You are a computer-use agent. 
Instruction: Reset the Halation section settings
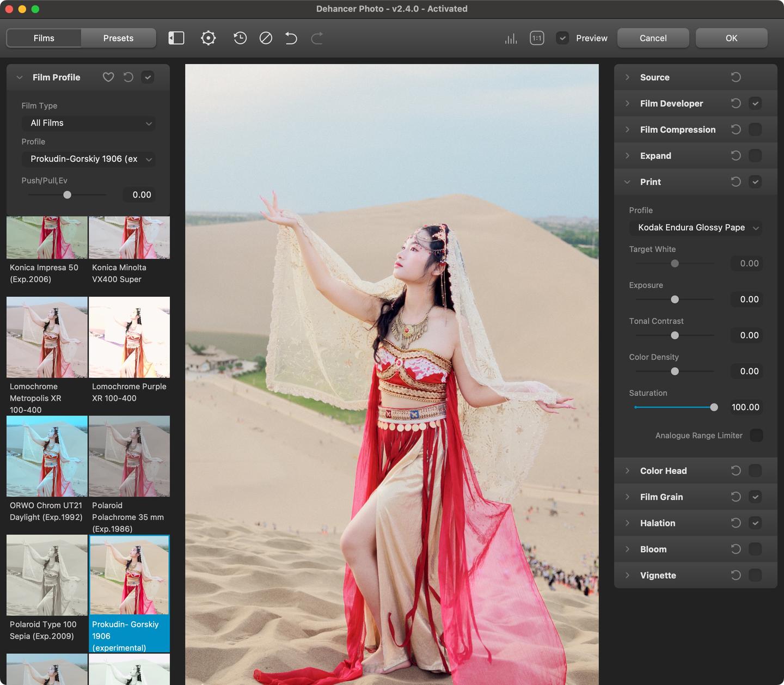[x=736, y=523]
